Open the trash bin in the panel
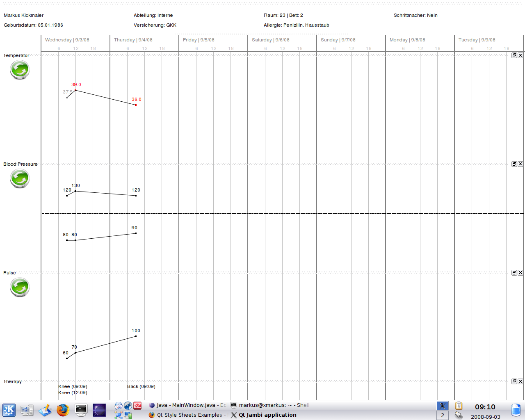525x420 pixels. point(516,410)
